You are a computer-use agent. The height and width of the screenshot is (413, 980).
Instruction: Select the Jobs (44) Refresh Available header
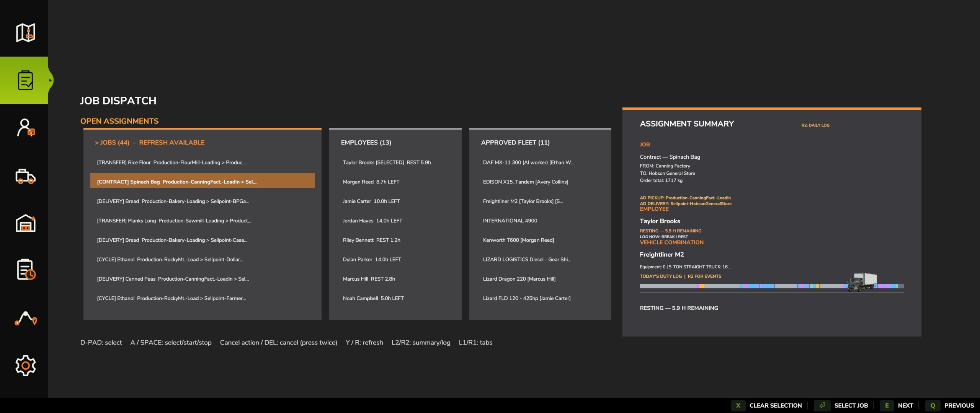[x=150, y=143]
